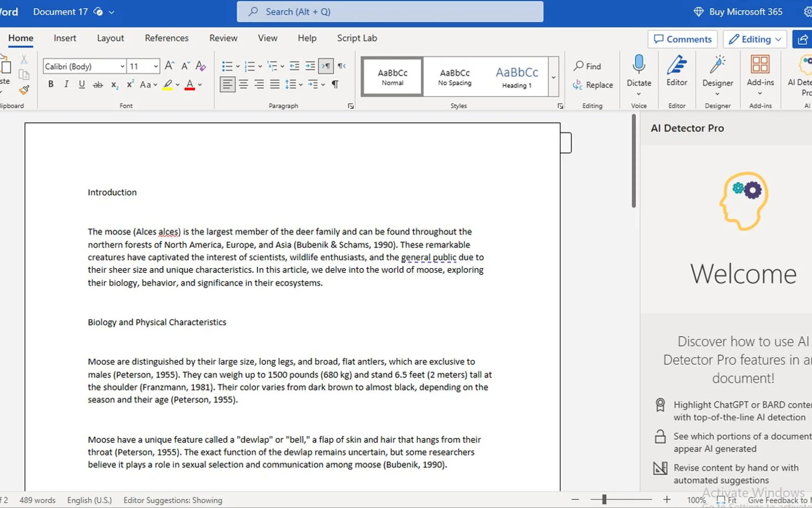Click Buy Microsoft 365
The width and height of the screenshot is (812, 508).
pyautogui.click(x=738, y=12)
